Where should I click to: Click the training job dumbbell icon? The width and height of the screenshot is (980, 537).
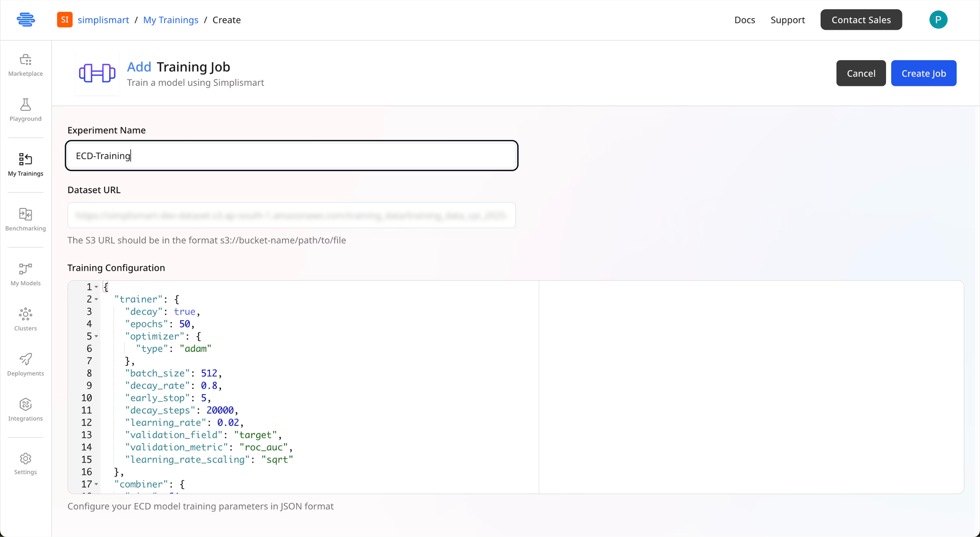click(97, 73)
